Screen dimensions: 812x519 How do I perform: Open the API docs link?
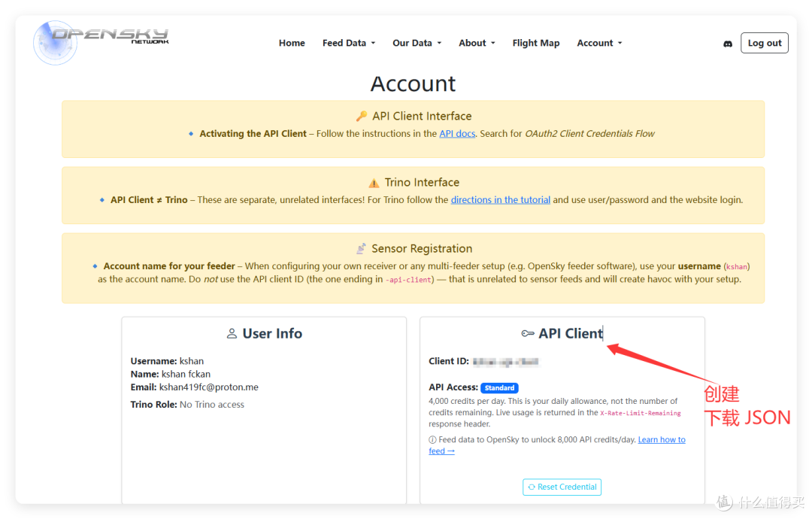(x=457, y=134)
